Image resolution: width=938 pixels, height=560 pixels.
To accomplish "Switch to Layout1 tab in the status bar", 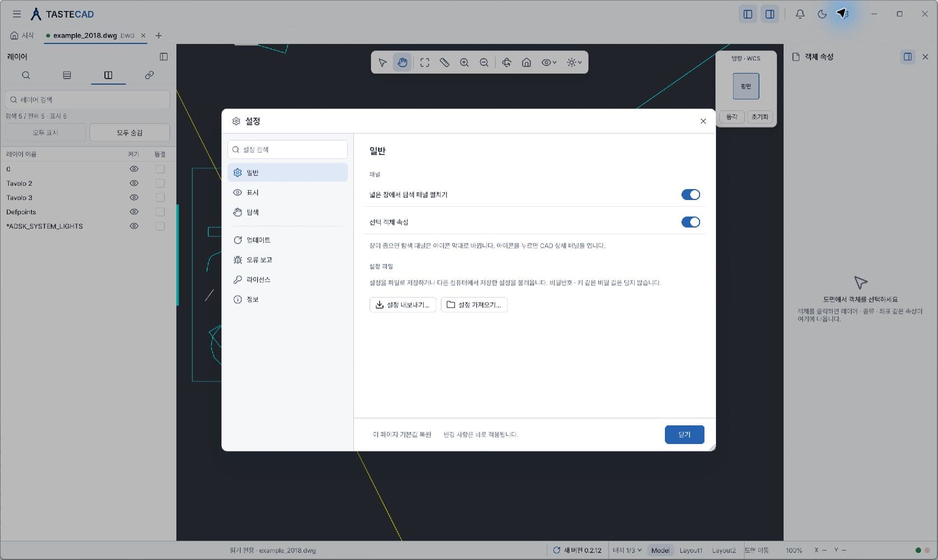I will click(691, 550).
